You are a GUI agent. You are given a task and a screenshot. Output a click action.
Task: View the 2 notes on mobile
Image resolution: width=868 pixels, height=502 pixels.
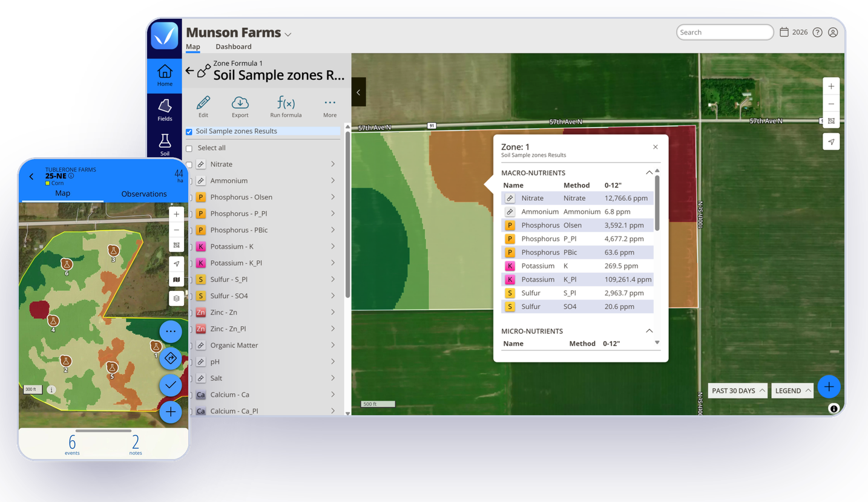136,444
